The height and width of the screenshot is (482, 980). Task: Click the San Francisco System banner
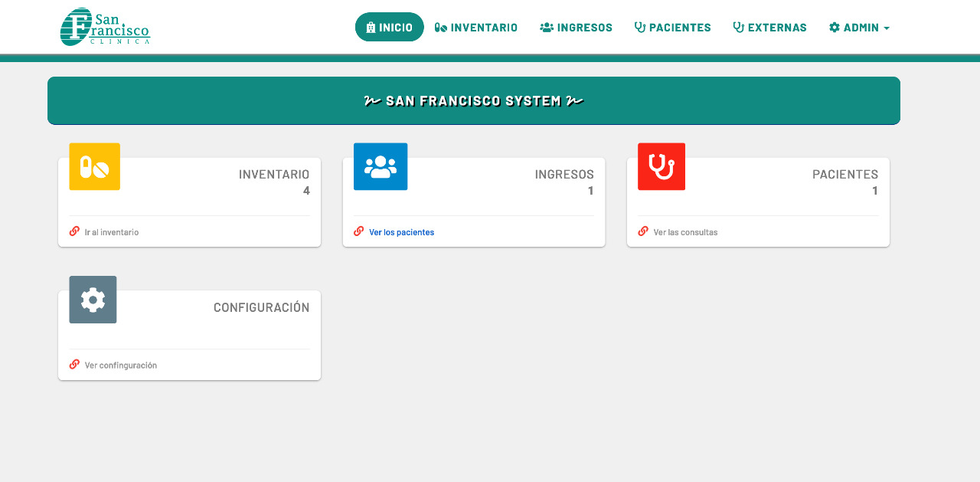473,100
